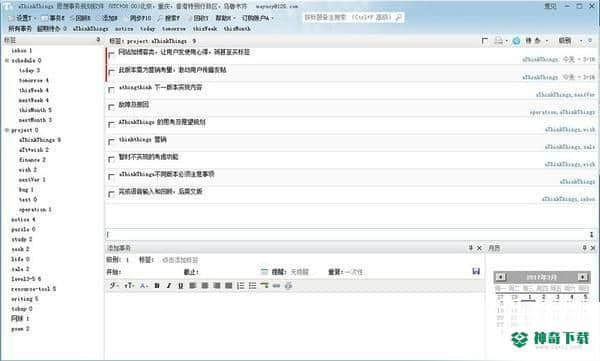This screenshot has height=361, width=600.
Task: Apply bold formatting in the editor toolbar
Action: (157, 286)
